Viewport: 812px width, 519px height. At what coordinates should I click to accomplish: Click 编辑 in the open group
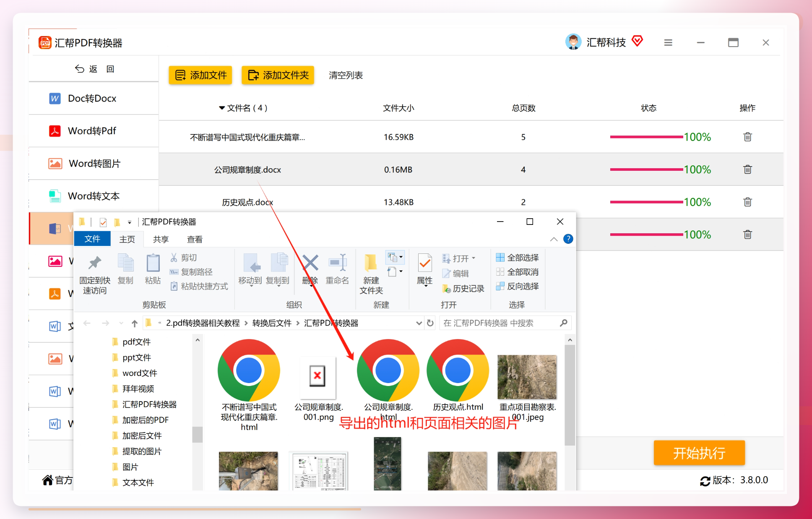[x=455, y=274]
